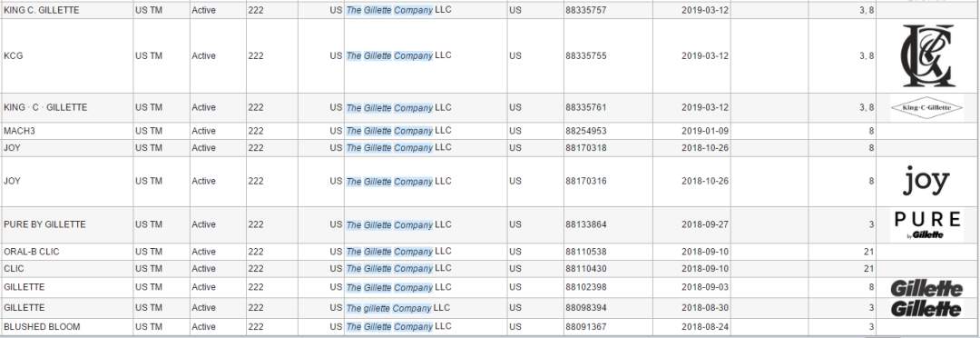Open the PURE by Gillette logo image
This screenshot has height=338, width=980.
926,225
